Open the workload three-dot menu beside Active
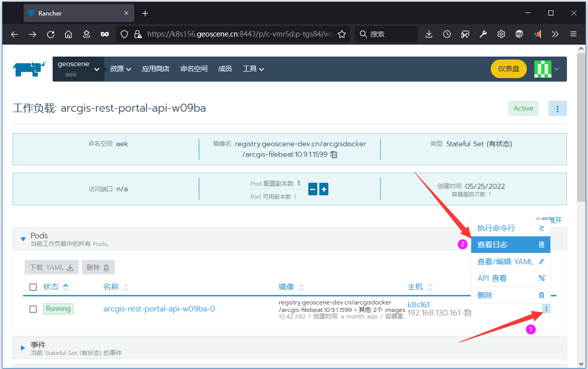The width and height of the screenshot is (588, 369). [557, 108]
